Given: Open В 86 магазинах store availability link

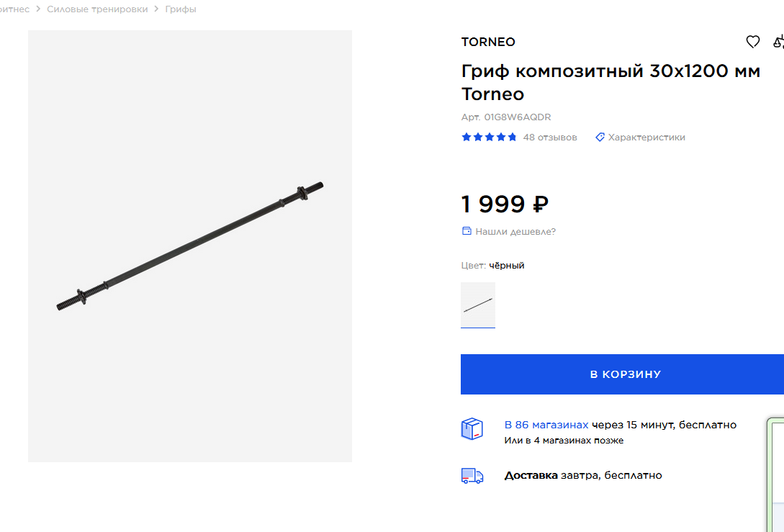Looking at the screenshot, I should tap(546, 425).
